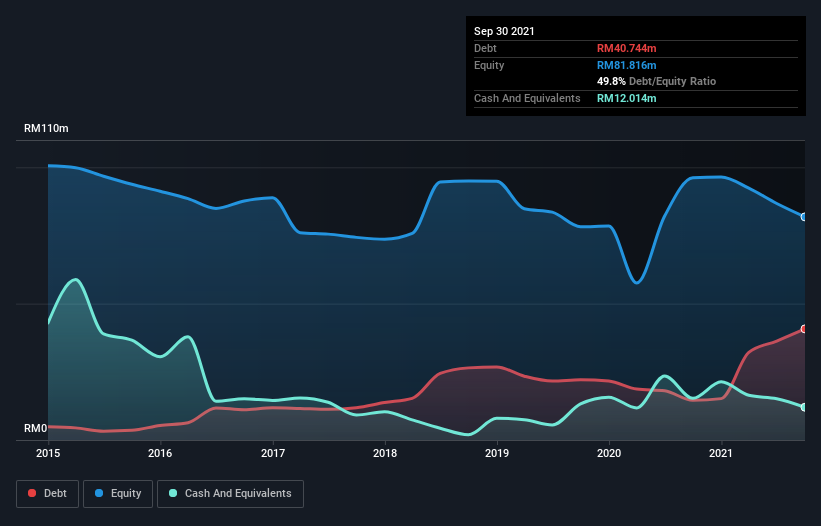The height and width of the screenshot is (526, 821).
Task: Click the RM81.816m equity value
Action: pos(626,65)
